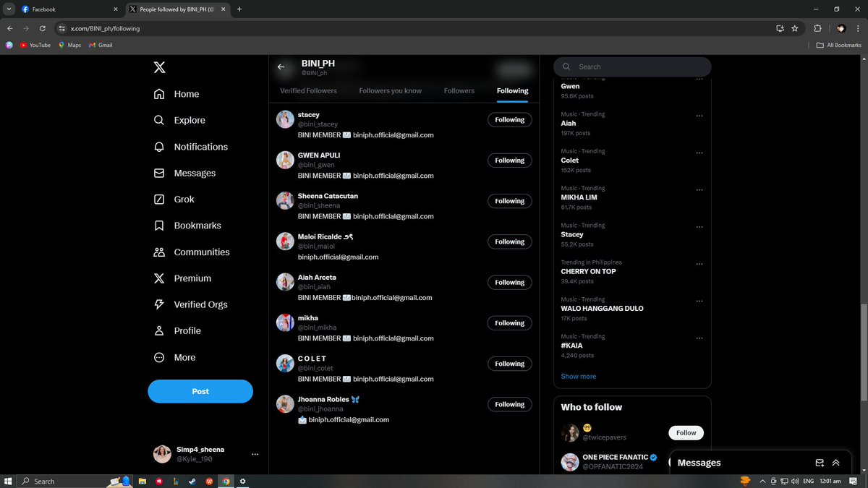
Task: Expand the Messages drawer with the double chevron
Action: coord(836,463)
